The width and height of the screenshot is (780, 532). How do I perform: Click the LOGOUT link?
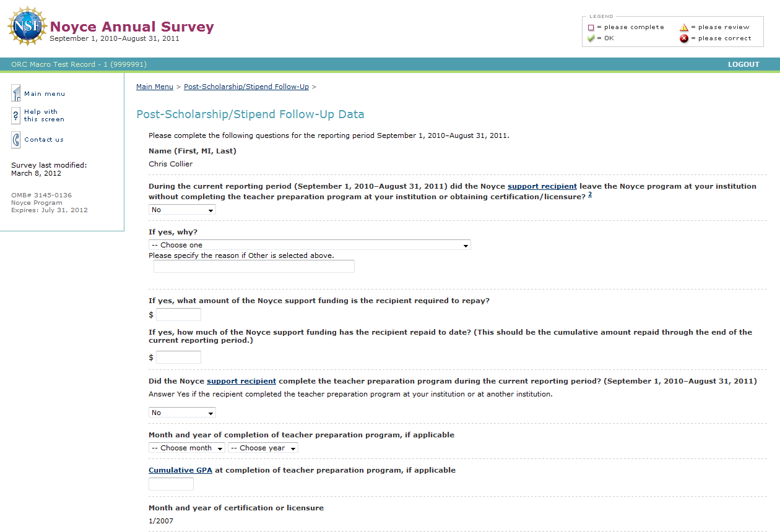click(x=743, y=64)
